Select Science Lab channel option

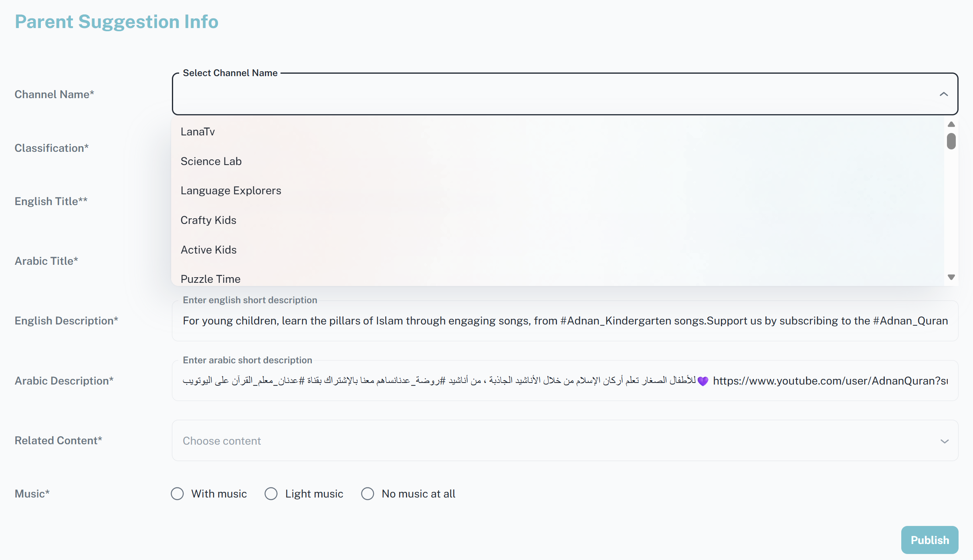(x=211, y=161)
